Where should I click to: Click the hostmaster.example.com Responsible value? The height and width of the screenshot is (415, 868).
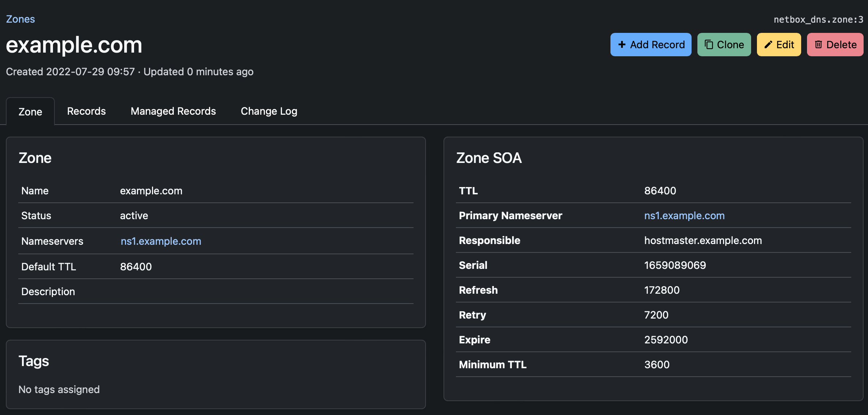703,240
